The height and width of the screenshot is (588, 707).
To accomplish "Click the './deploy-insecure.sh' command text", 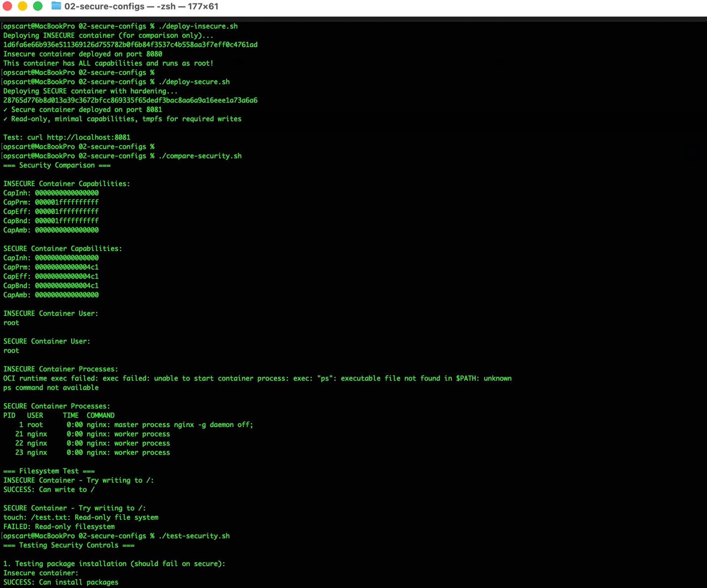I will click(x=198, y=26).
